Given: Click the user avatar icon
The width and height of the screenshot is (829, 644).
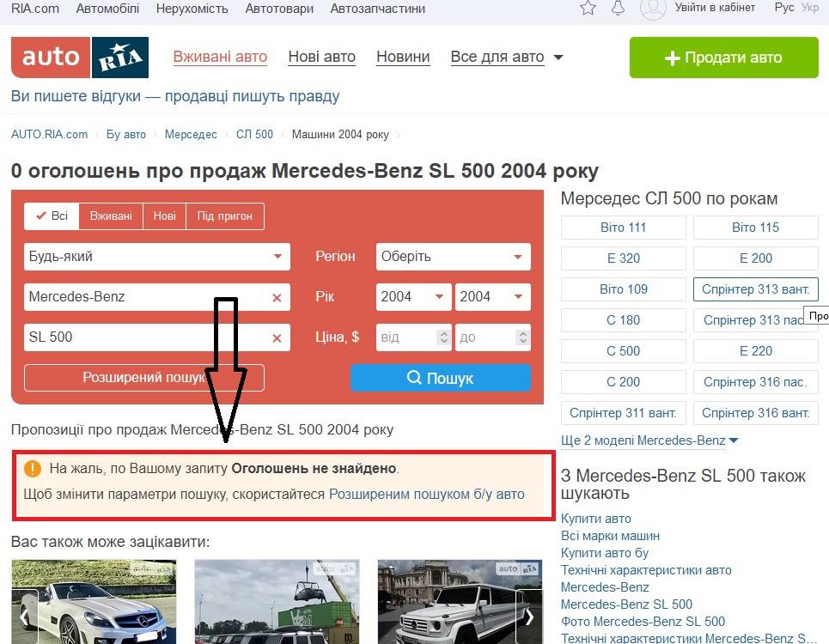Looking at the screenshot, I should click(x=653, y=9).
